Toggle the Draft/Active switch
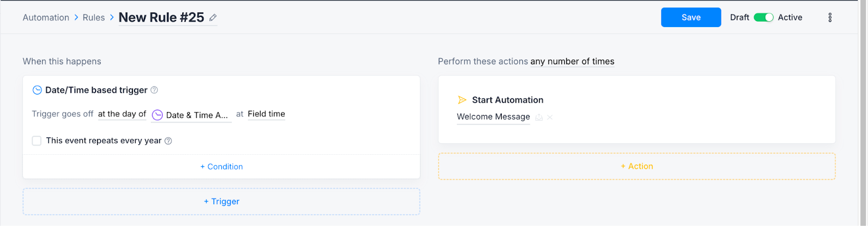The width and height of the screenshot is (868, 226). tap(763, 17)
